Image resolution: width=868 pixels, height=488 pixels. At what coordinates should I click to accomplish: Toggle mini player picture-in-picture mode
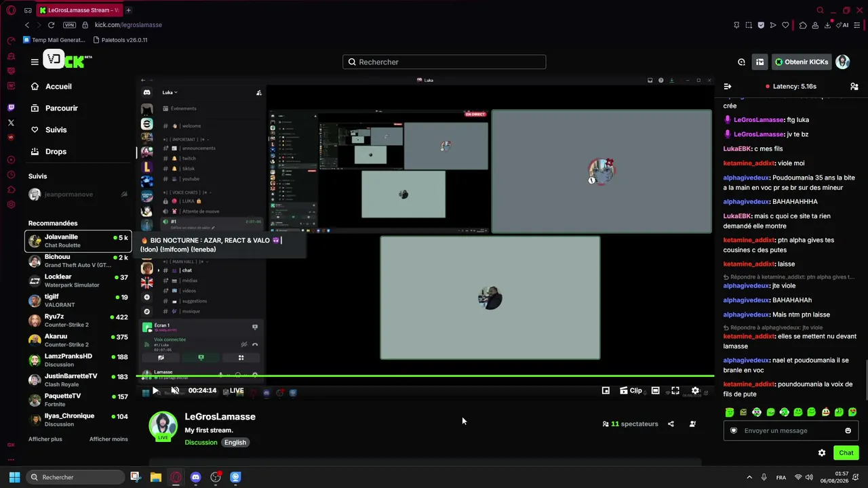606,390
